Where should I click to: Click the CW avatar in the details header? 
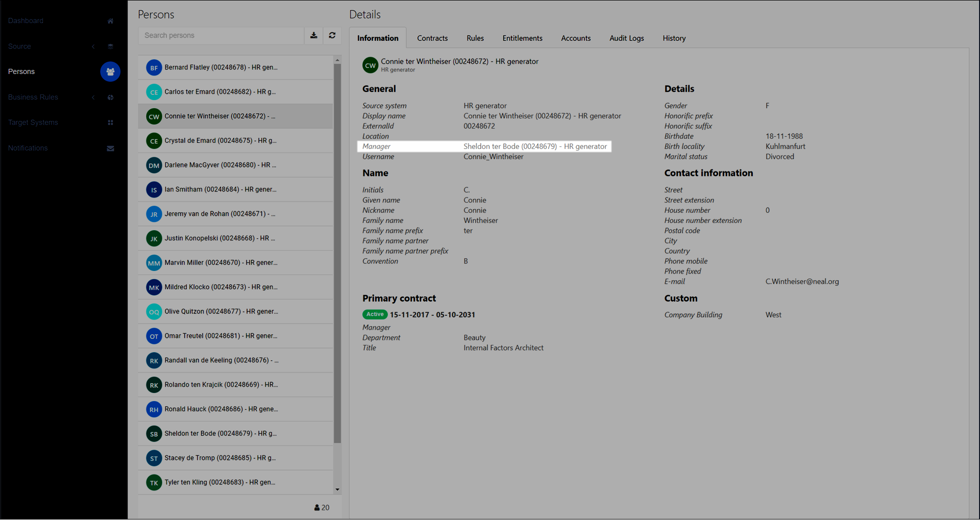click(370, 65)
